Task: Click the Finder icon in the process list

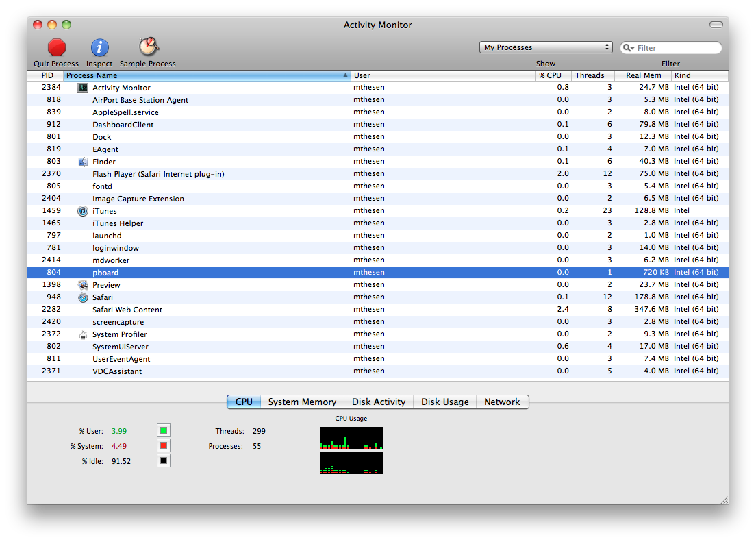Action: [x=83, y=162]
